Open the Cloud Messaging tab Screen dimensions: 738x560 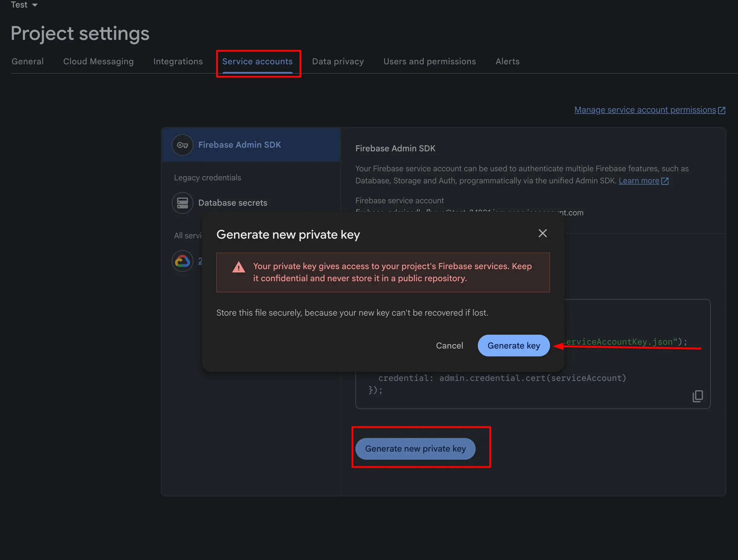[x=99, y=61]
